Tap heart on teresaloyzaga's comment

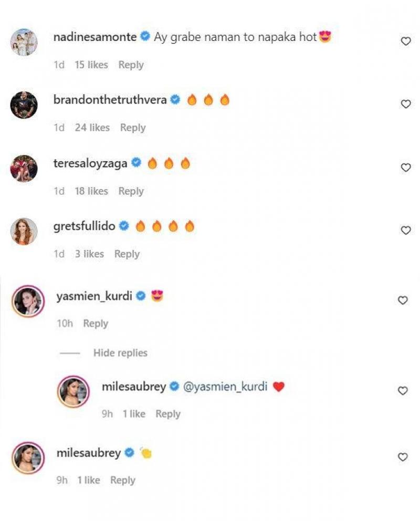click(405, 168)
